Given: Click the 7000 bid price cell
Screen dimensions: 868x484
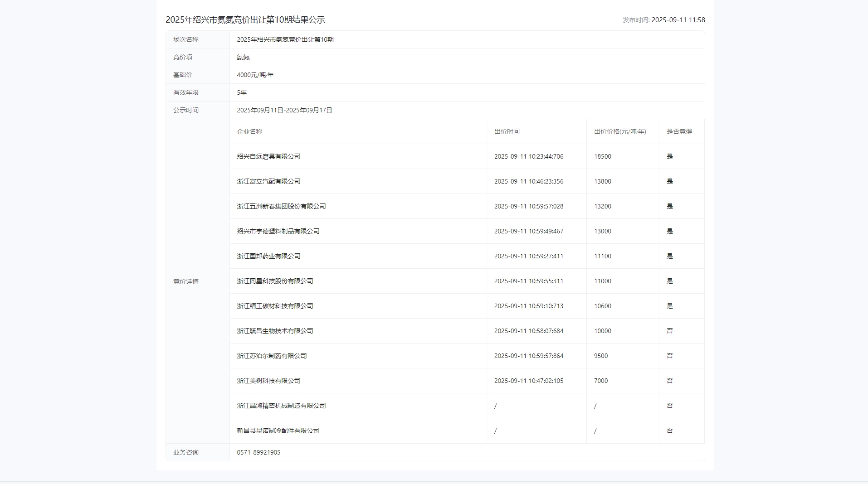Looking at the screenshot, I should [x=600, y=381].
